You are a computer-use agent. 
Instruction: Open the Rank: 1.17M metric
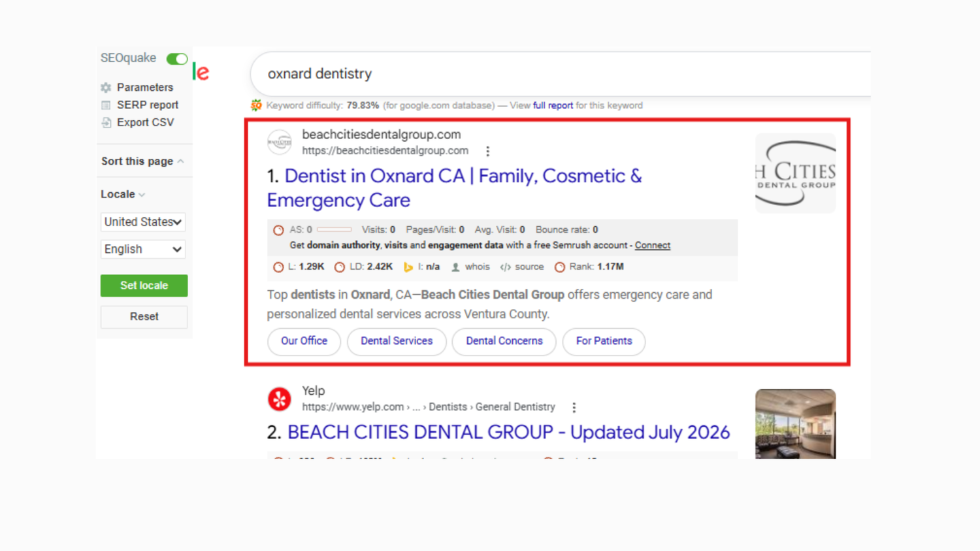pyautogui.click(x=589, y=267)
